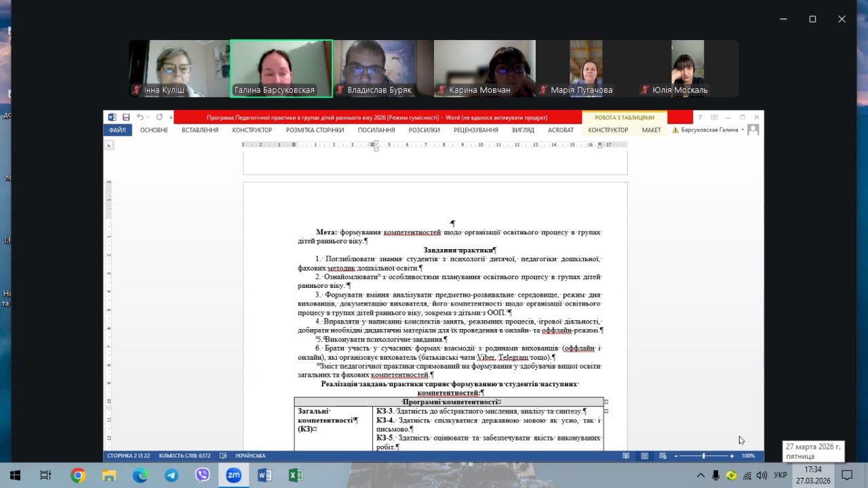
Task: Open Google Chrome from the taskbar
Action: coord(77,476)
